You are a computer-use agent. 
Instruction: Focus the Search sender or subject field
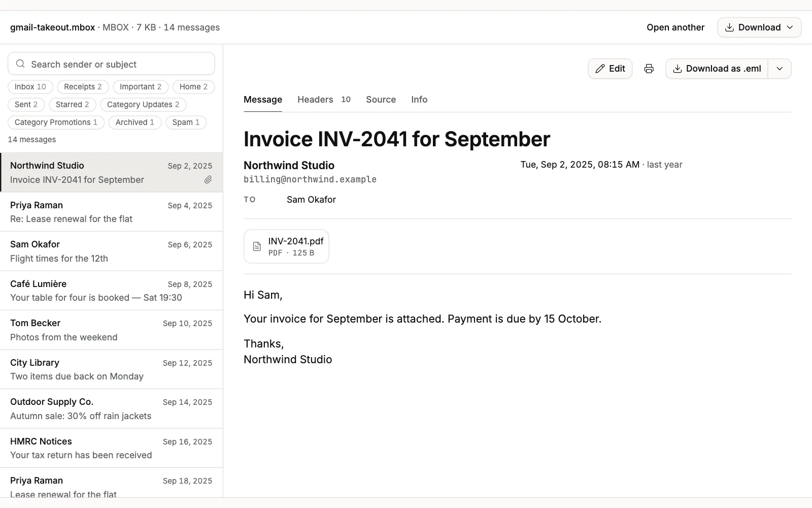click(111, 64)
